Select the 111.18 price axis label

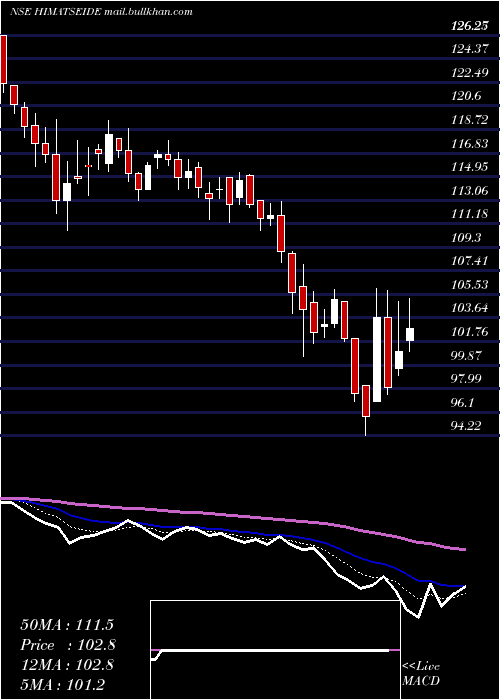click(x=469, y=214)
